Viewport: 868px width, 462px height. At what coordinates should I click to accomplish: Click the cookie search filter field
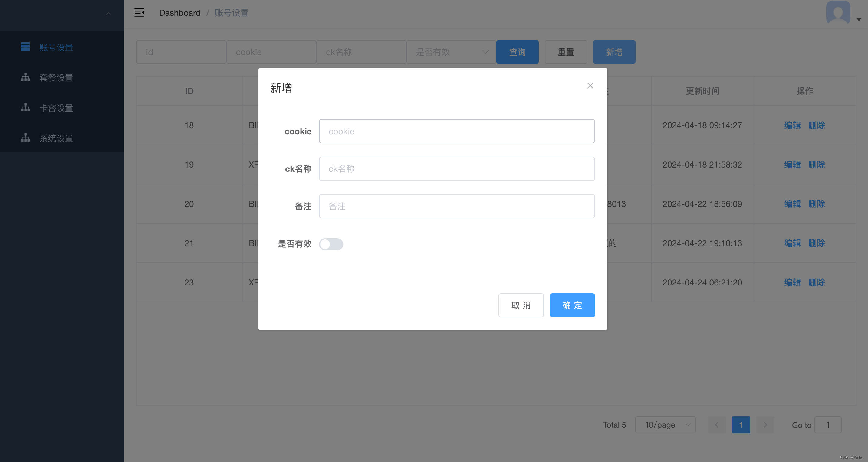tap(271, 52)
